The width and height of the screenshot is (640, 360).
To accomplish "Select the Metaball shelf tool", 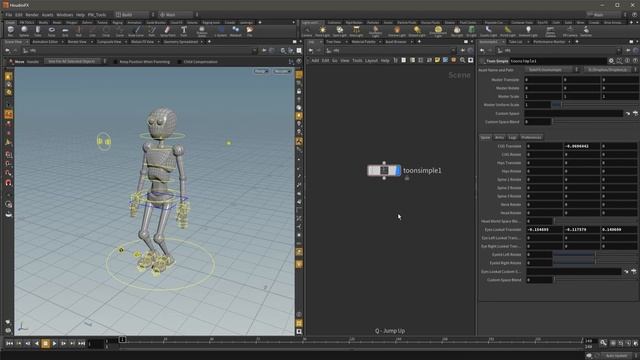I will pyautogui.click(x=236, y=31).
